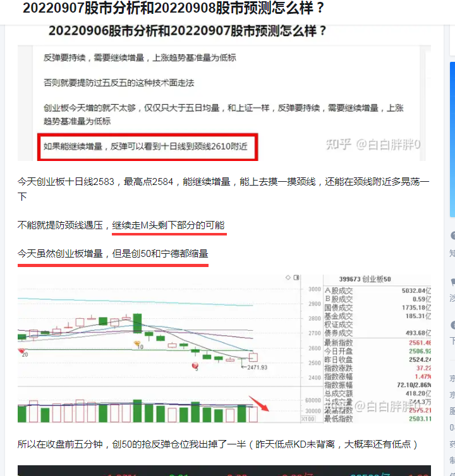Open the embedded 20220906 forecast screenshot image
The image size is (455, 476).
pos(224,93)
